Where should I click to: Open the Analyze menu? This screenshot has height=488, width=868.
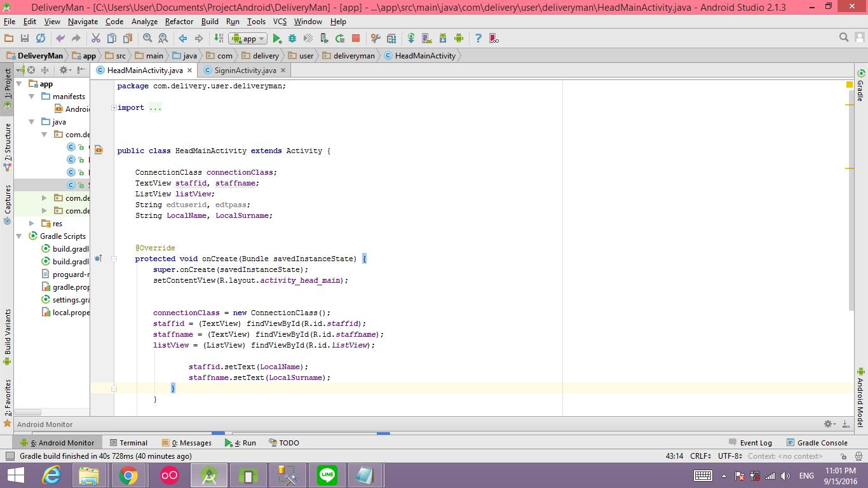144,22
